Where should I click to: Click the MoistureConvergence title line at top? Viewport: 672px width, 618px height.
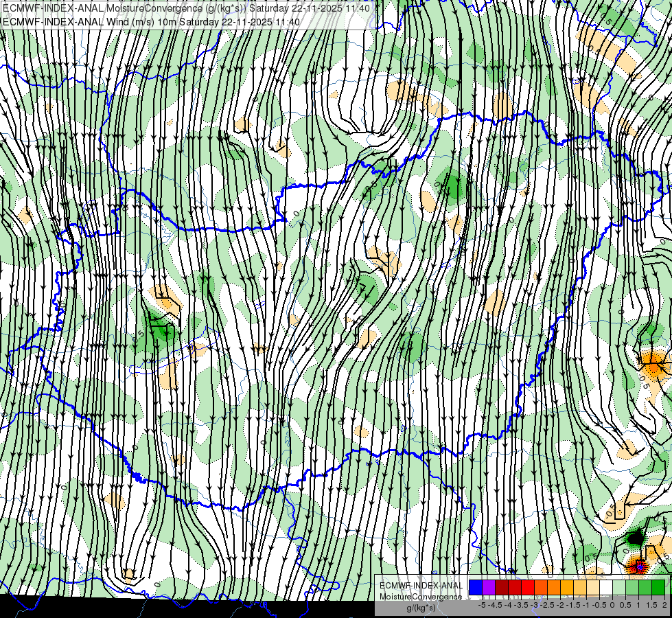coord(187,8)
